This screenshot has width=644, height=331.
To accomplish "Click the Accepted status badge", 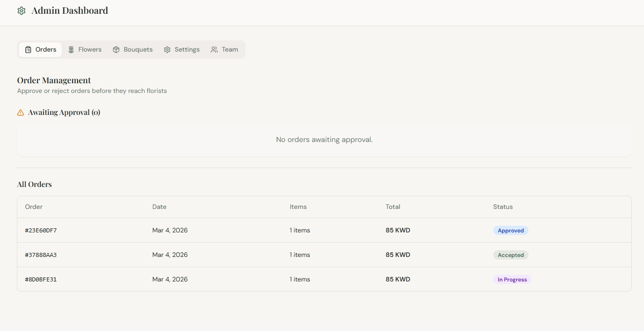I will coord(511,255).
